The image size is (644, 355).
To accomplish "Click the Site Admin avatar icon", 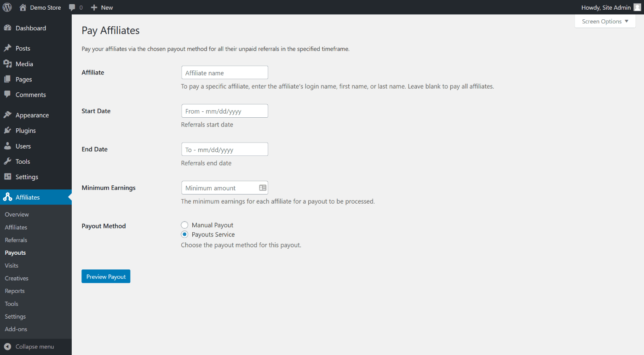I will [637, 7].
